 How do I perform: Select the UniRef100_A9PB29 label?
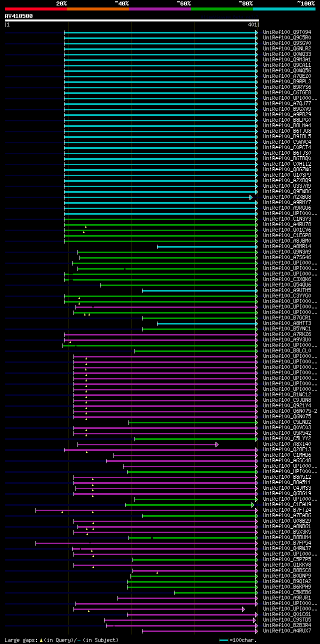(287, 115)
